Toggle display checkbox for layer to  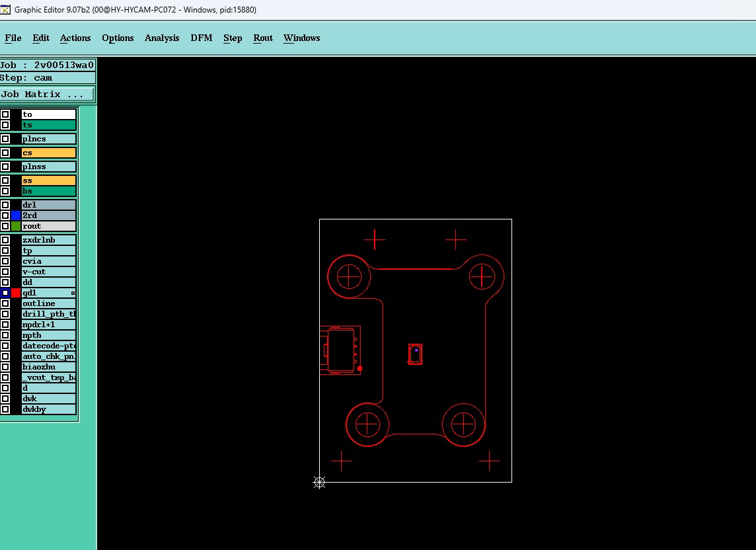pos(5,114)
